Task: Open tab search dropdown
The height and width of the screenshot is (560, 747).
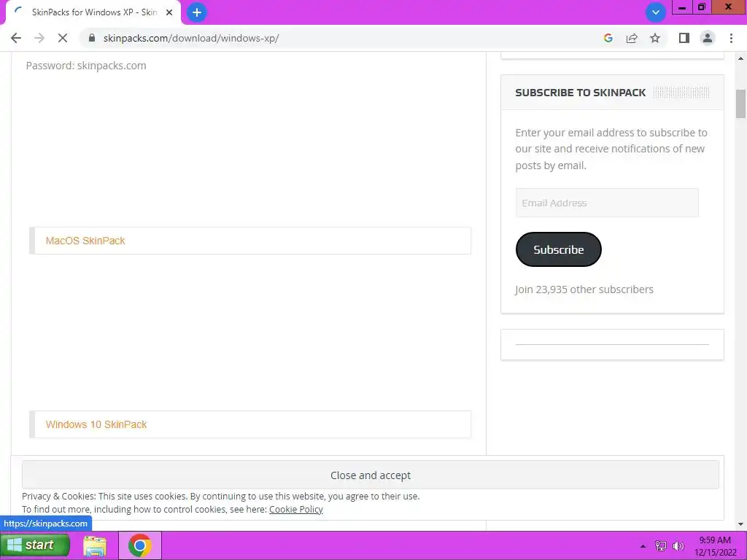Action: coord(656,12)
